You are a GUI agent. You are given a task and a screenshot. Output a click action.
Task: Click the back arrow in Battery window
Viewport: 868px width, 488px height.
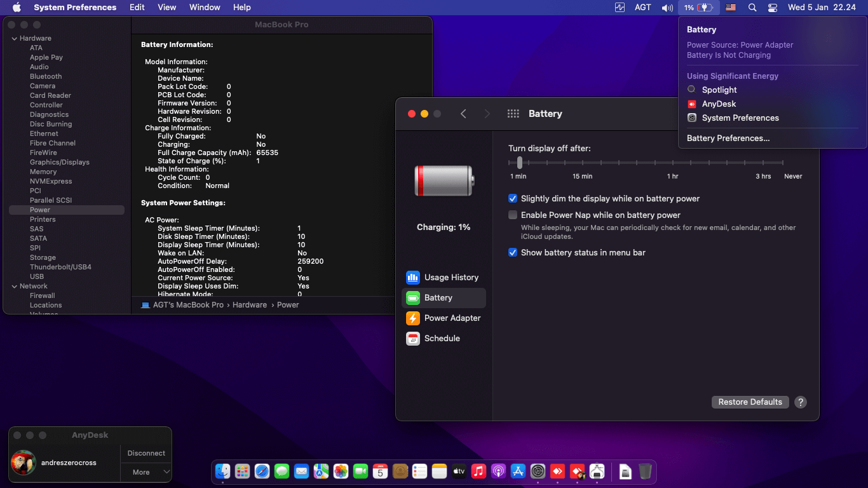(x=463, y=114)
